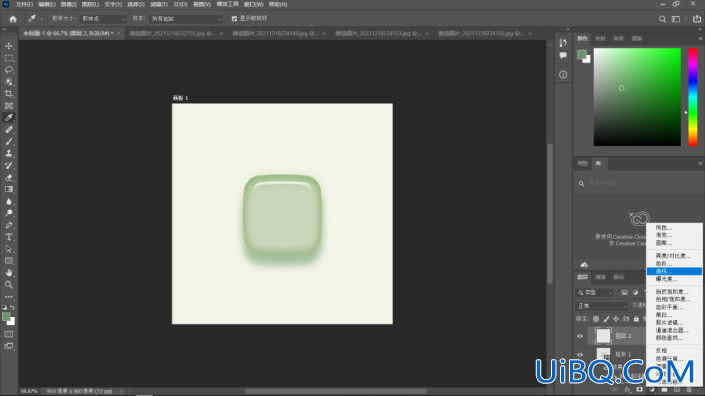Screen dimensions: 705x396
Task: Hide the 矩形 1 layer
Action: [580, 355]
